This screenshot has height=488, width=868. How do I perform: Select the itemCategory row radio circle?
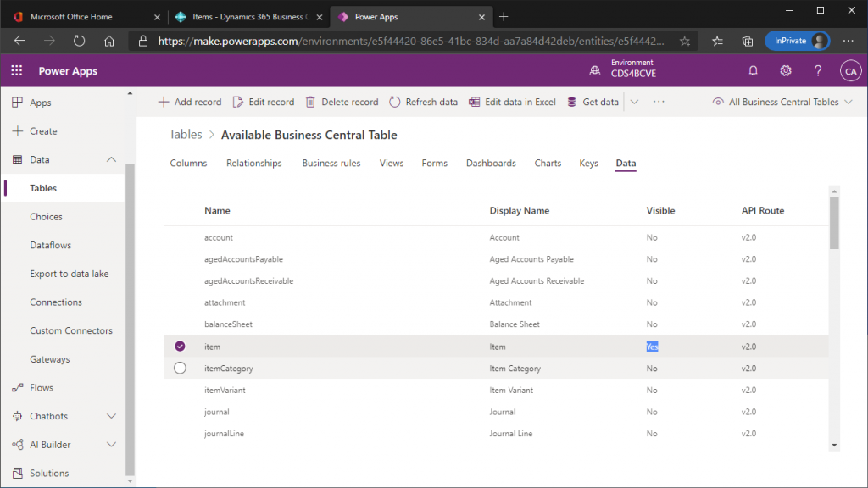[x=180, y=368]
